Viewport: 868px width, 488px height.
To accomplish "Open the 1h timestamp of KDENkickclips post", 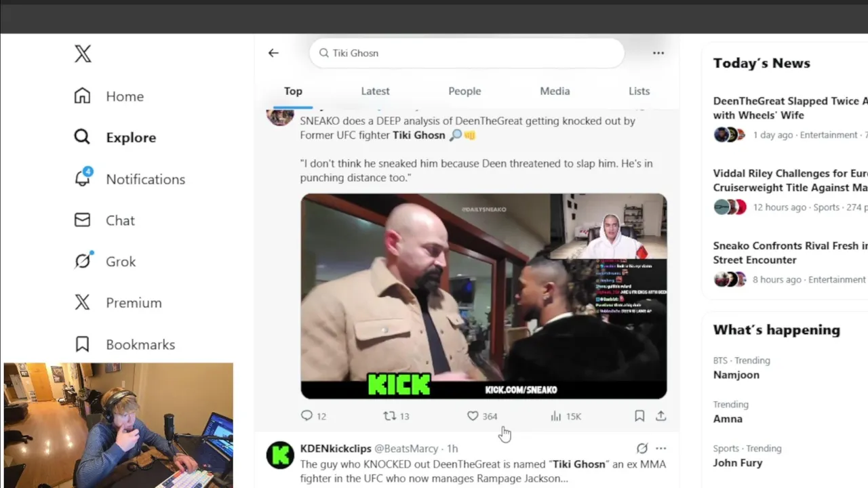I will click(x=452, y=449).
